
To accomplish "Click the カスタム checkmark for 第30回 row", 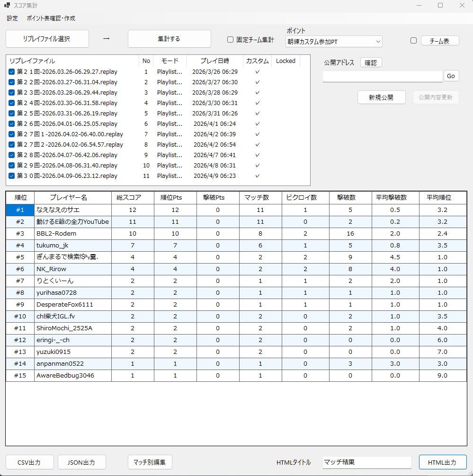I will 257,176.
